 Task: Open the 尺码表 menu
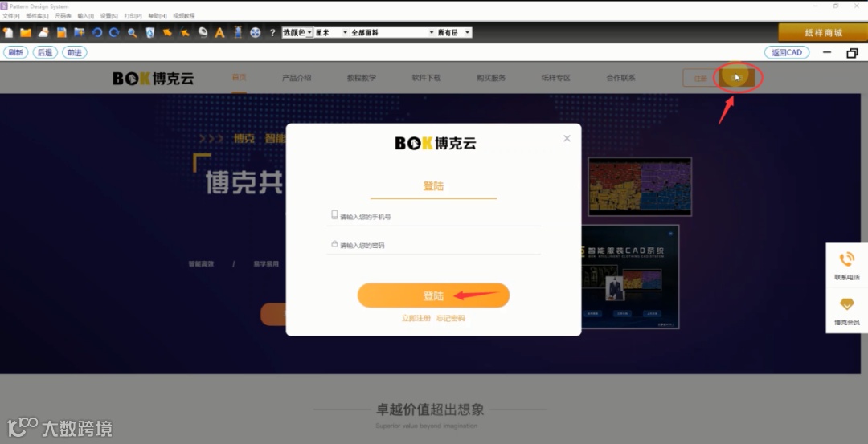click(63, 16)
